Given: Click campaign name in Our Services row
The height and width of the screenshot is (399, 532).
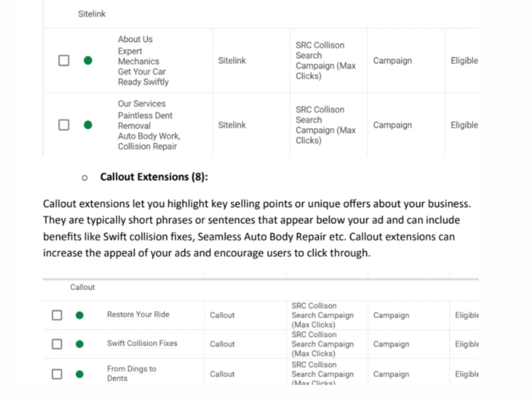Looking at the screenshot, I should click(x=326, y=125).
